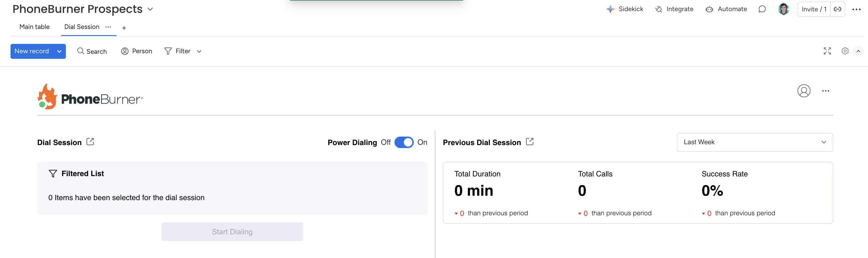Enter fullscreen with the expand arrows icon
This screenshot has height=258, width=868.
coord(827,51)
